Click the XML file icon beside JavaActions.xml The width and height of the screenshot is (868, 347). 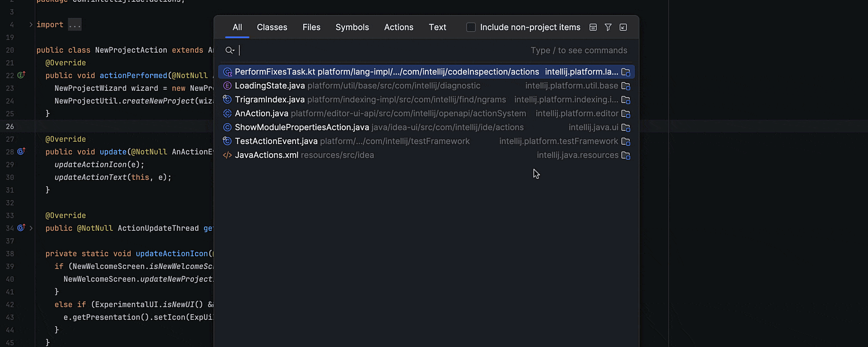click(x=227, y=155)
